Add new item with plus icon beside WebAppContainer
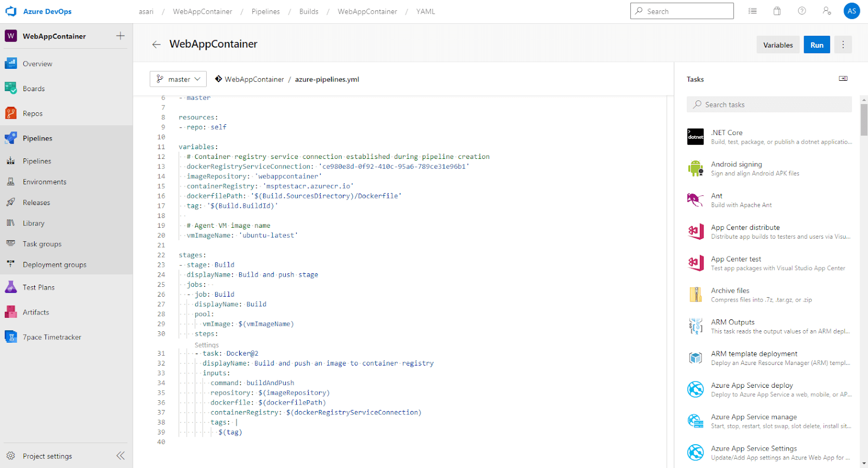This screenshot has width=868, height=468. tap(120, 36)
